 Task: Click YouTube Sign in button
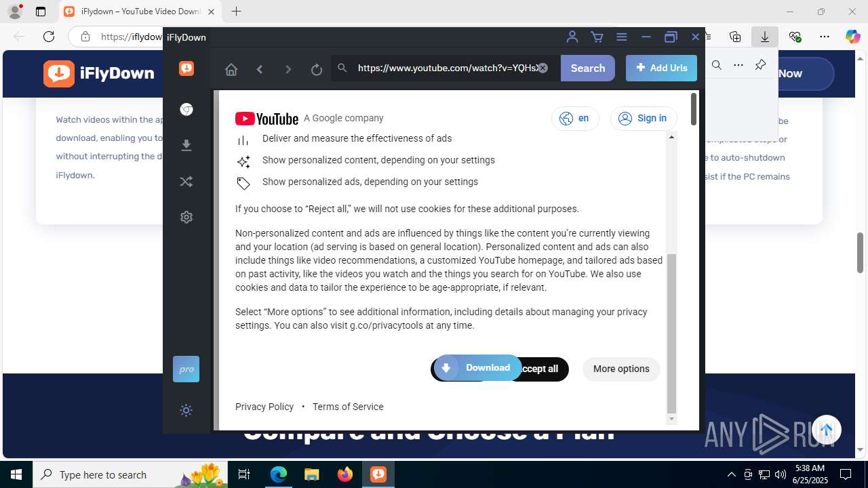(x=644, y=118)
